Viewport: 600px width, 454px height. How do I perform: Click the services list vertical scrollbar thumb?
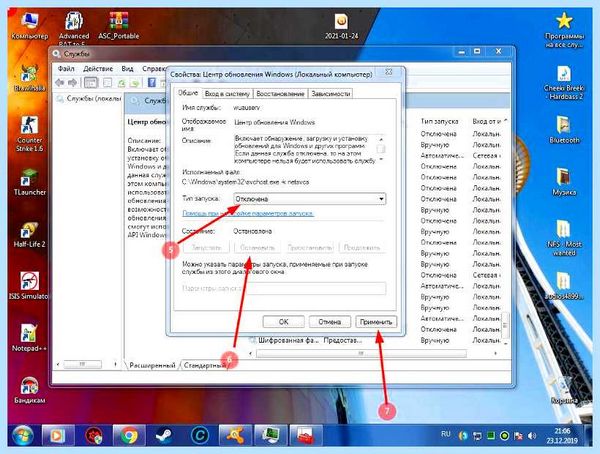(505, 325)
